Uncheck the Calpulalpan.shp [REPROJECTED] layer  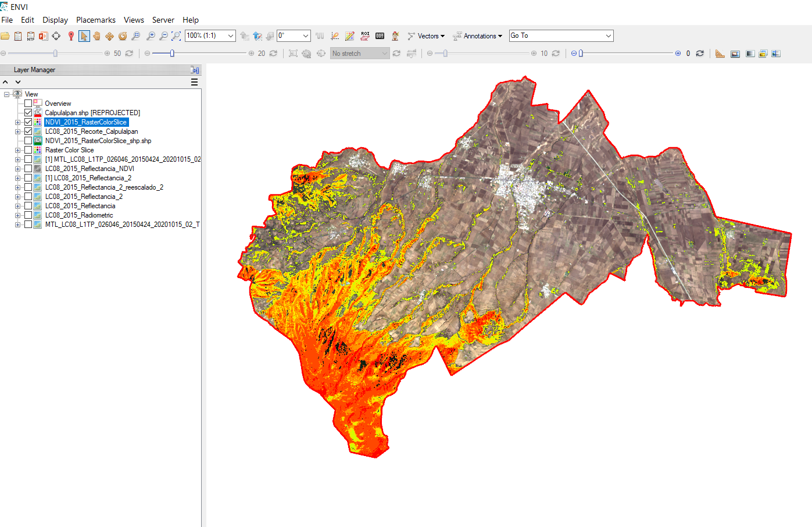coord(28,113)
